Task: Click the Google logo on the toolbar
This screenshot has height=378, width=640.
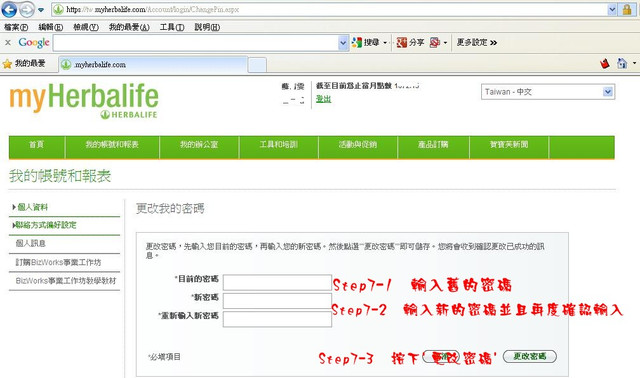Action: 34,42
